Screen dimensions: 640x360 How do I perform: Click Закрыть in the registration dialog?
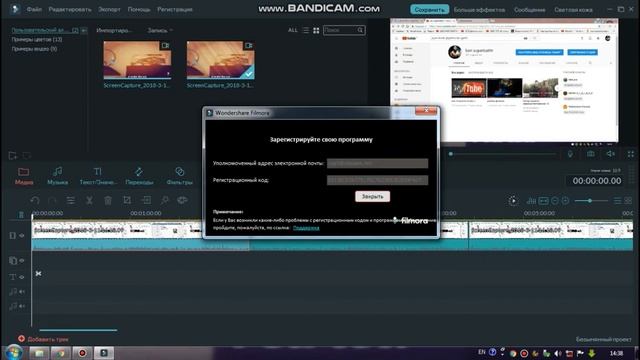point(372,196)
